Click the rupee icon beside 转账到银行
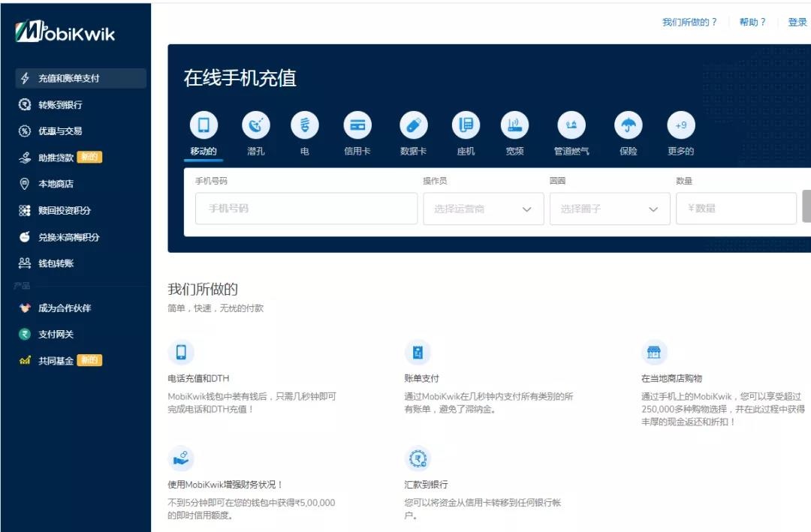 coord(25,104)
